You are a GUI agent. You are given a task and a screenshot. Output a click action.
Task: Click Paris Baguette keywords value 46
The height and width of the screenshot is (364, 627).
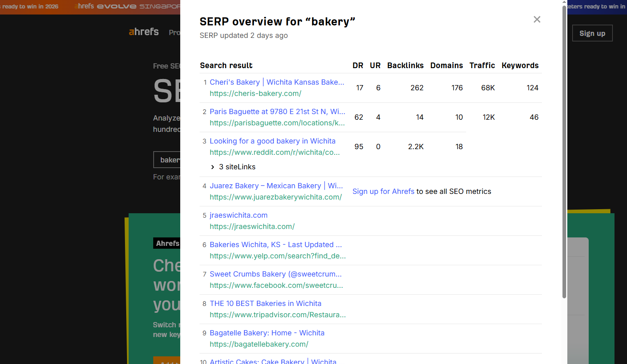click(534, 117)
